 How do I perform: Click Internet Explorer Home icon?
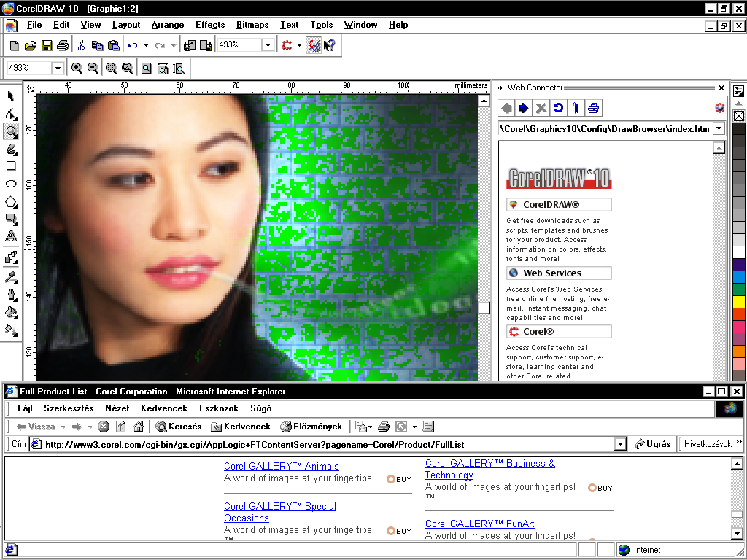click(x=139, y=427)
